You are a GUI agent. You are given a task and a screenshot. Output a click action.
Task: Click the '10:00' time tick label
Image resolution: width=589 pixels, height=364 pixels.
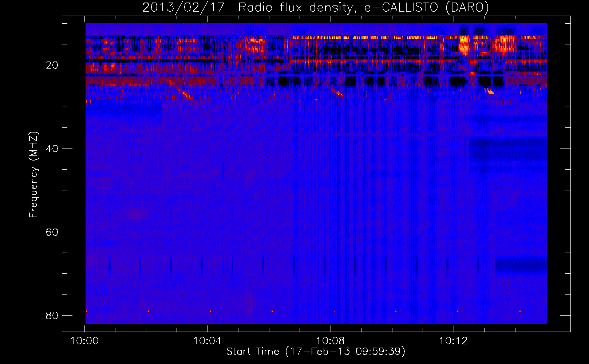coord(84,341)
